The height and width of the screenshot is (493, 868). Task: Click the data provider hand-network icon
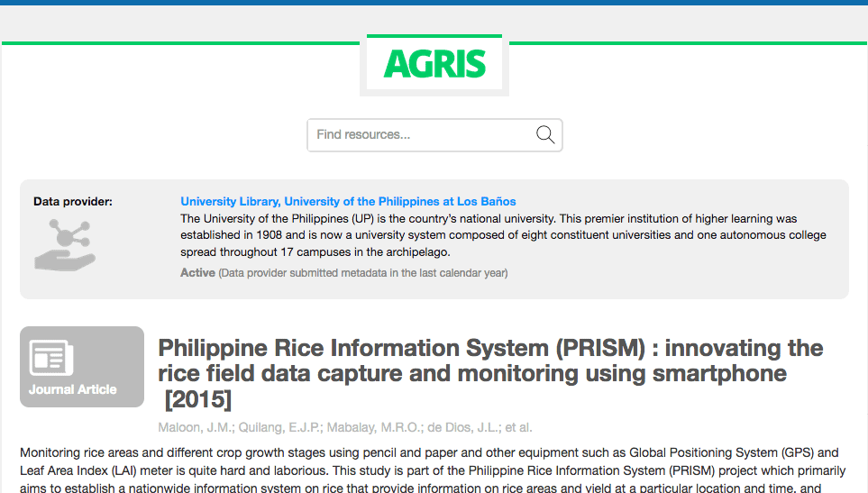tap(64, 244)
